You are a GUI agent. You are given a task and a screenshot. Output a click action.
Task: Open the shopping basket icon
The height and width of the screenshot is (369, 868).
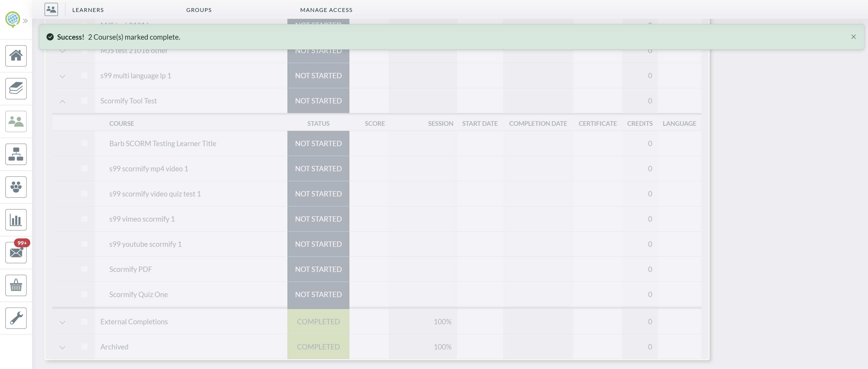tap(16, 285)
